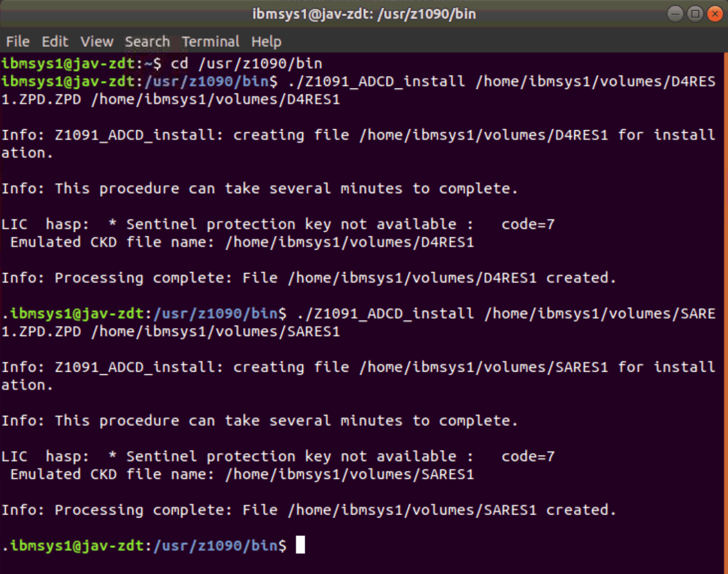
Task: Click the second ./Z1091_ADCD_install command
Action: point(385,313)
